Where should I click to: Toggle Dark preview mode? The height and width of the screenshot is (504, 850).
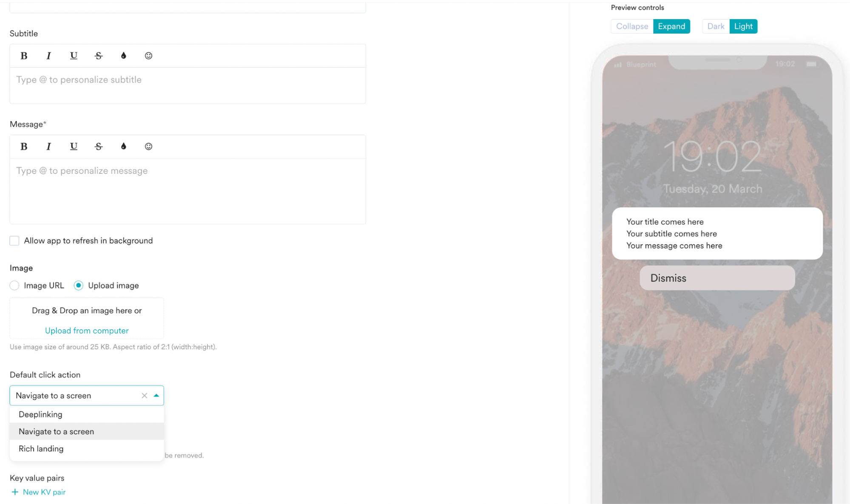tap(716, 26)
